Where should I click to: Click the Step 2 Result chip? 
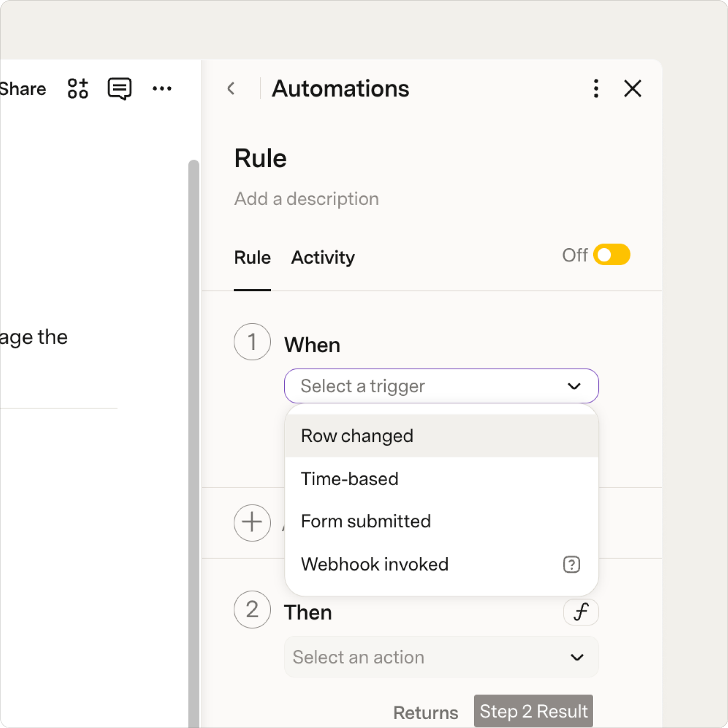pos(534,711)
